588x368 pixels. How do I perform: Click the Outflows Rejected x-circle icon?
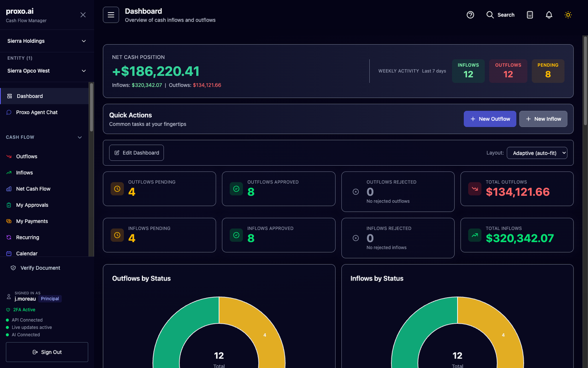[356, 192]
